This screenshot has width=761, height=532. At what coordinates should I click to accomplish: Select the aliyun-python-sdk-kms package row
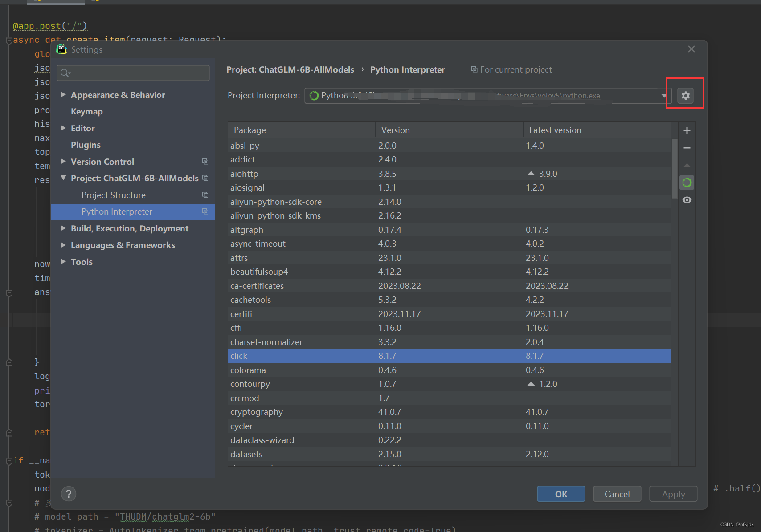click(x=450, y=215)
